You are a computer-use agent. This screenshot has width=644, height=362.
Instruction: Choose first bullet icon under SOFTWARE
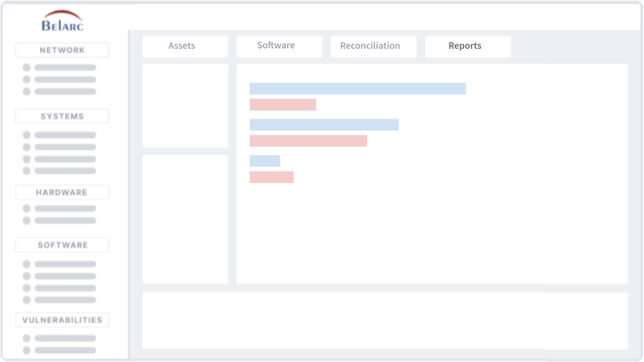click(27, 264)
